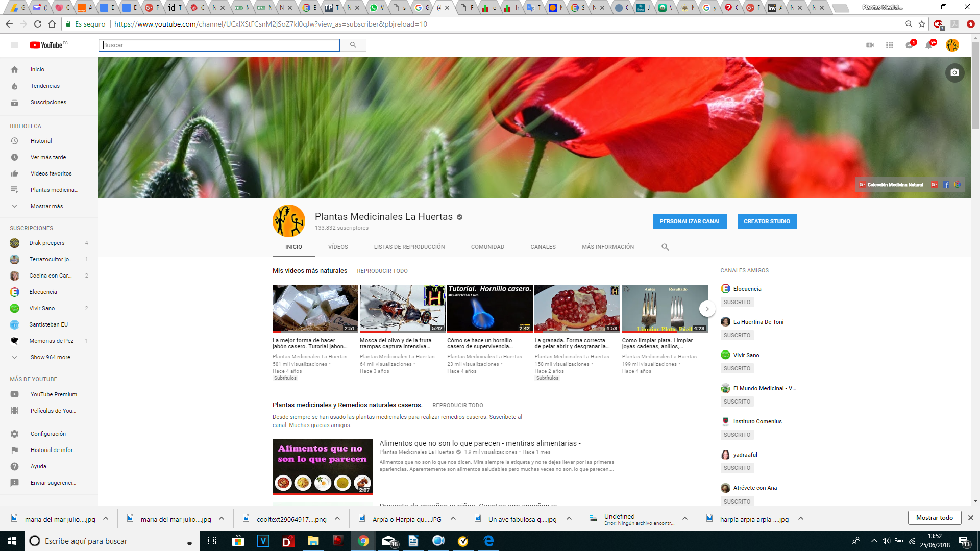Open the jabón casero video thumbnail

[x=315, y=309]
